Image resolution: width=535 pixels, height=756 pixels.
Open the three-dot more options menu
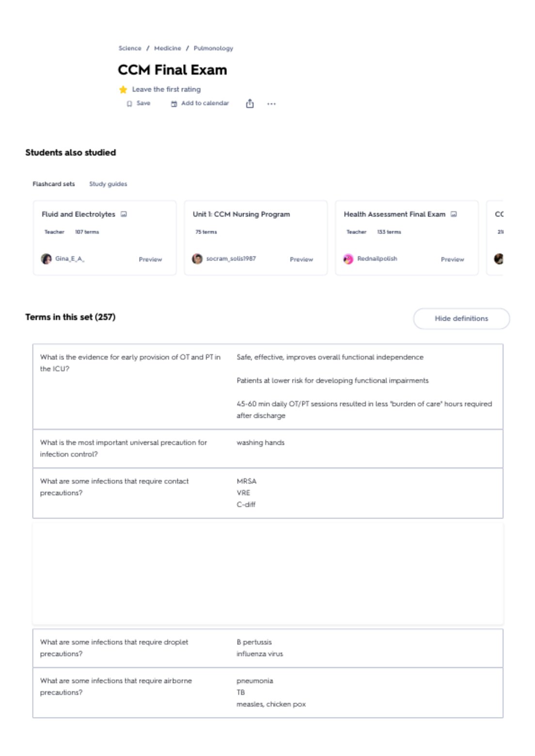pos(271,104)
